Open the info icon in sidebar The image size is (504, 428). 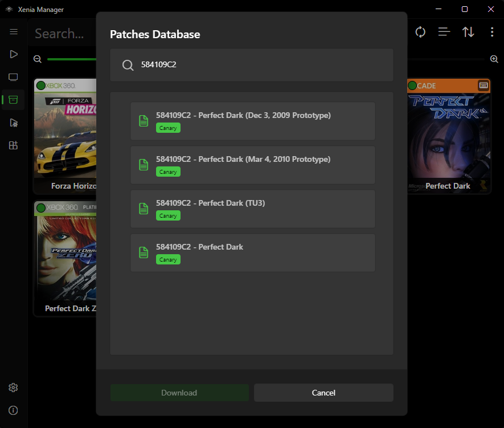point(13,410)
